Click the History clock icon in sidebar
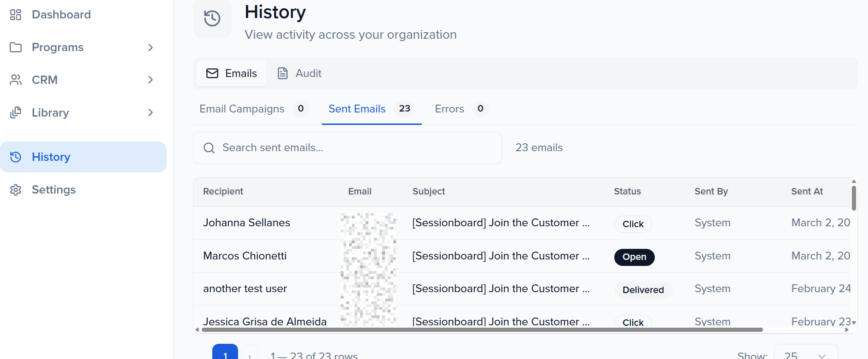The image size is (868, 359). (16, 157)
